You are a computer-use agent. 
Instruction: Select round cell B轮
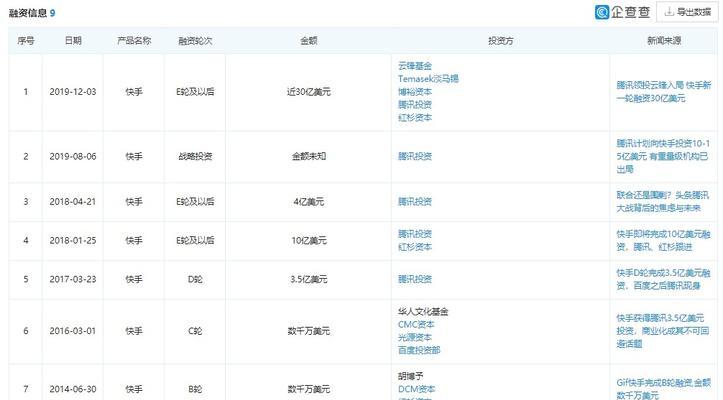pyautogui.click(x=195, y=389)
